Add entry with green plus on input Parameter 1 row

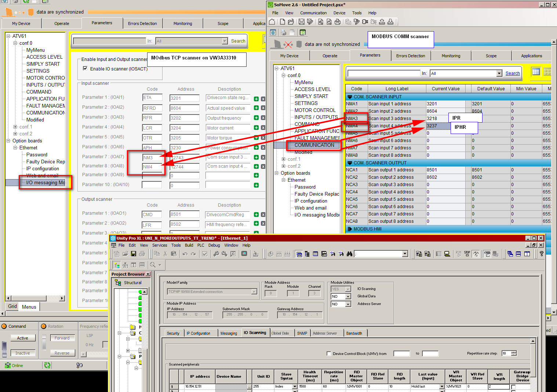coord(256,99)
